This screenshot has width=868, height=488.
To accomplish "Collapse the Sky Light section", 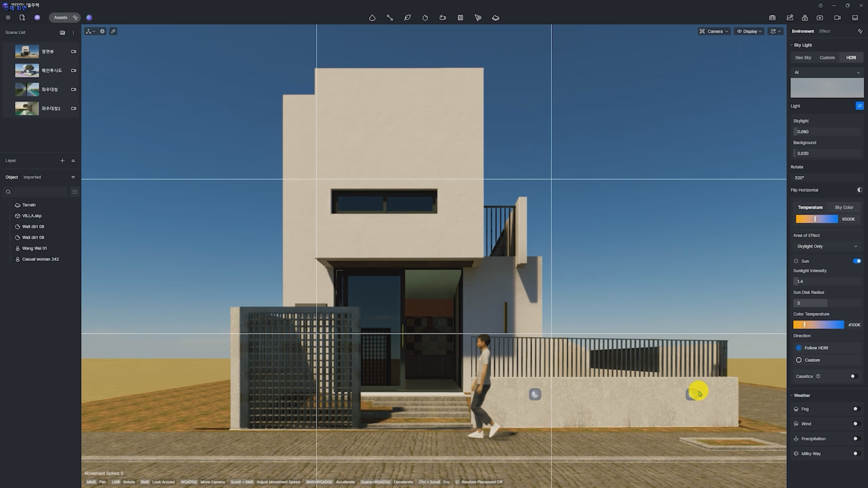I will click(x=791, y=45).
